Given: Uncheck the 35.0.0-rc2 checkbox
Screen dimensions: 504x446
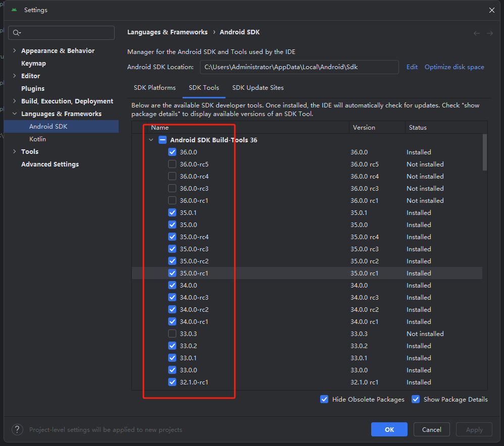Looking at the screenshot, I should pos(172,261).
